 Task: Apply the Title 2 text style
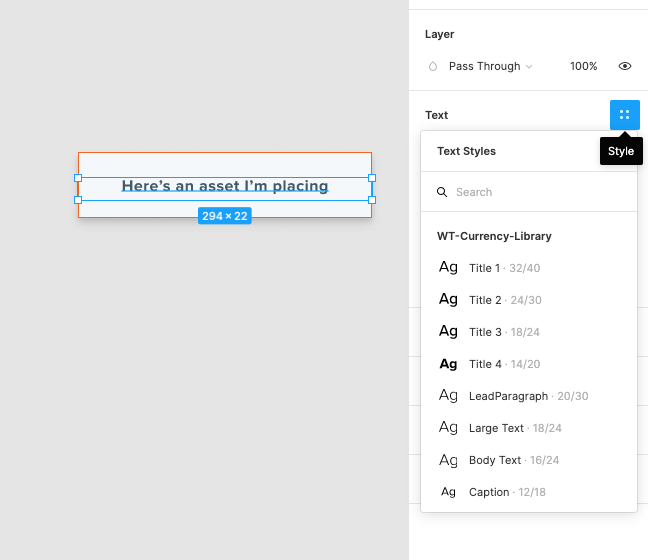pyautogui.click(x=529, y=300)
